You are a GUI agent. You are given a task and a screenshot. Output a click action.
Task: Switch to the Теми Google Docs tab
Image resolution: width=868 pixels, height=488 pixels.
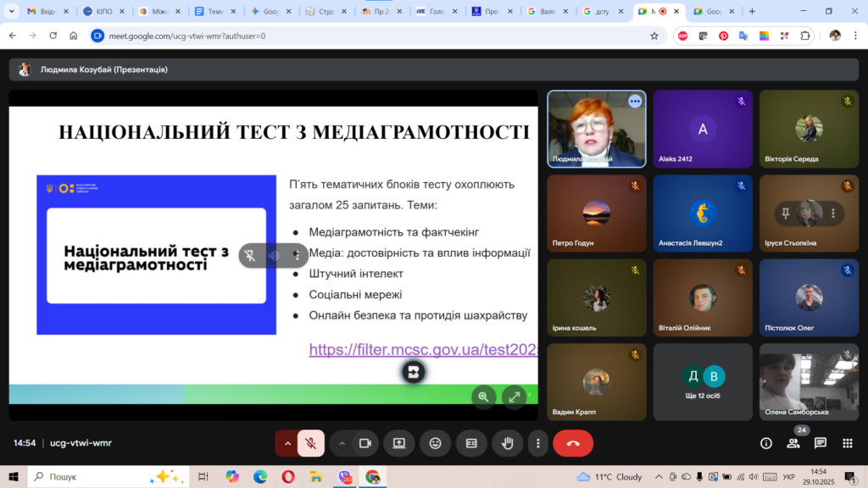click(x=214, y=12)
